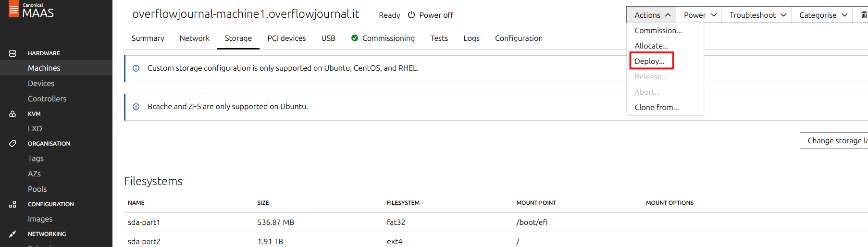Click the trash delete icon button

point(864,15)
